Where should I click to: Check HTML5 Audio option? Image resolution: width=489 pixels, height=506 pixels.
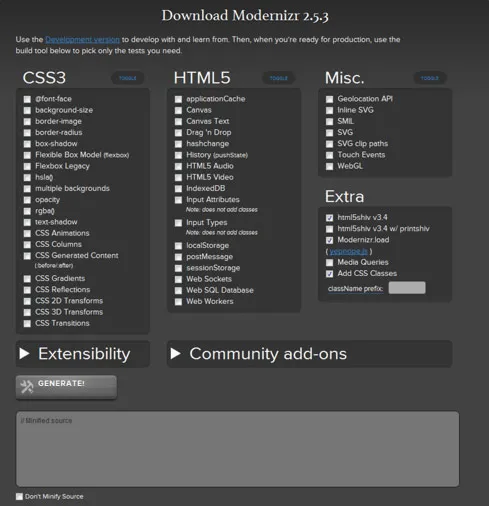(178, 166)
